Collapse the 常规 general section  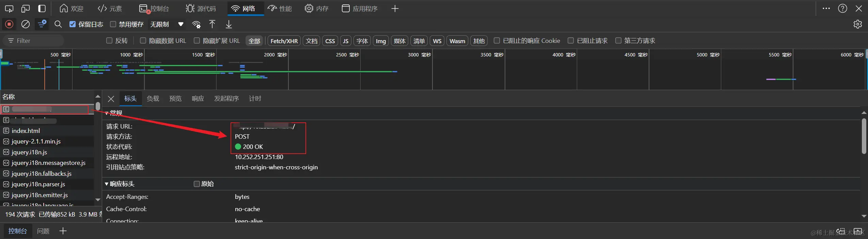point(107,113)
